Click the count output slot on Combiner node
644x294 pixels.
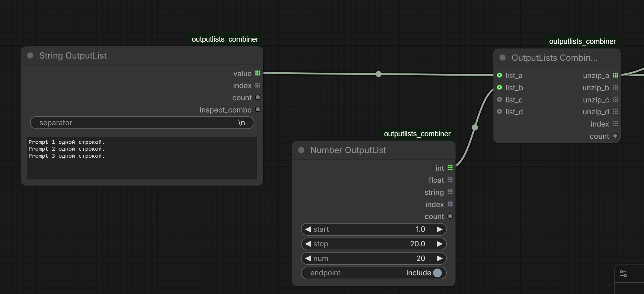(x=615, y=136)
